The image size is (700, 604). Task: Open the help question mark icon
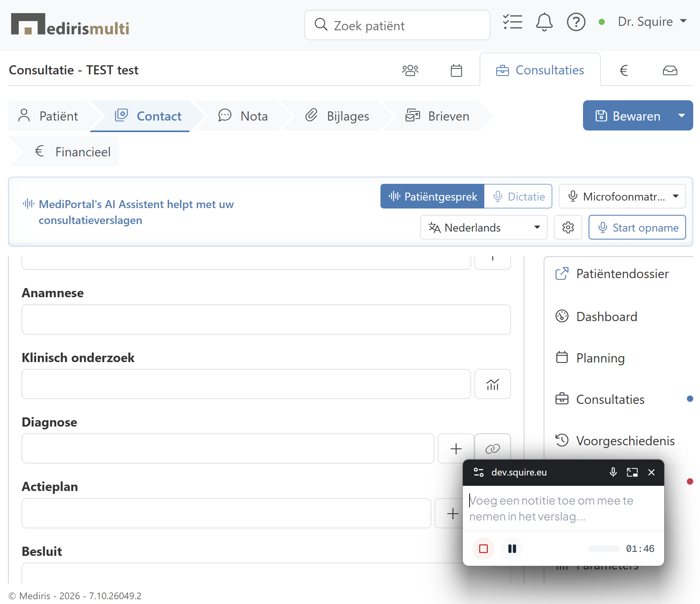(x=576, y=22)
